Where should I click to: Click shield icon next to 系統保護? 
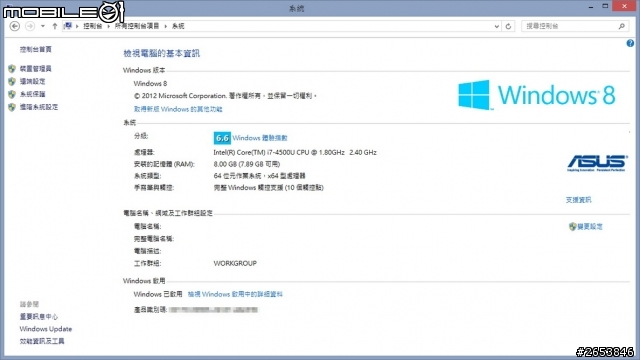pyautogui.click(x=12, y=94)
